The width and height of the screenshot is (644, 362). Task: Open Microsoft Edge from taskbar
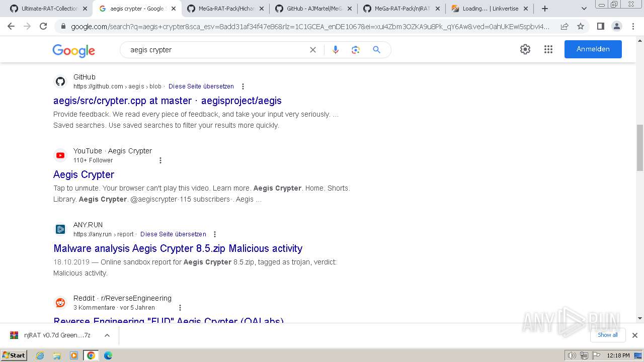(x=108, y=355)
